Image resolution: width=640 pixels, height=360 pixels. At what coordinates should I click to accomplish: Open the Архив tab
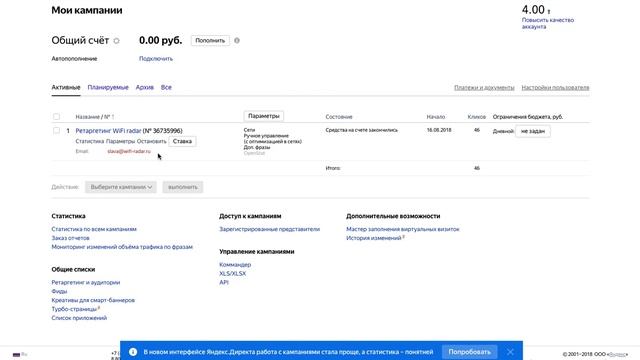coord(144,87)
